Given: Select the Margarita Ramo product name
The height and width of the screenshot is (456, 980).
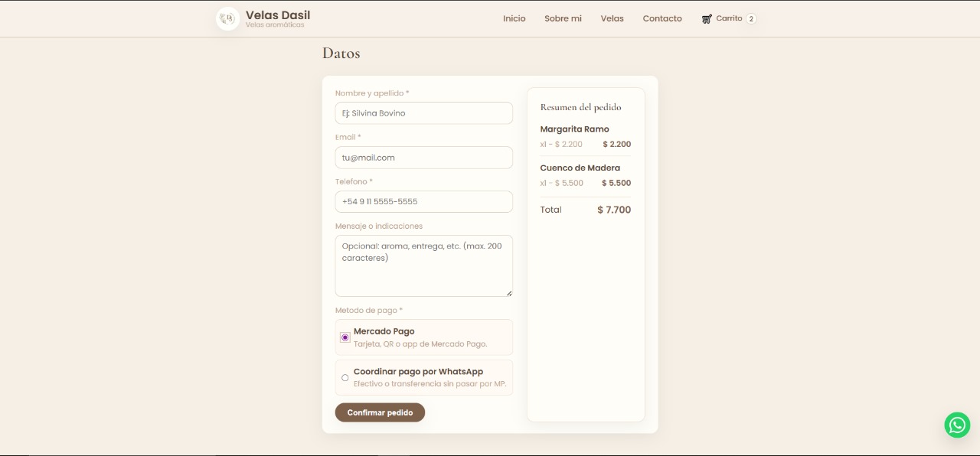Looking at the screenshot, I should 574,129.
